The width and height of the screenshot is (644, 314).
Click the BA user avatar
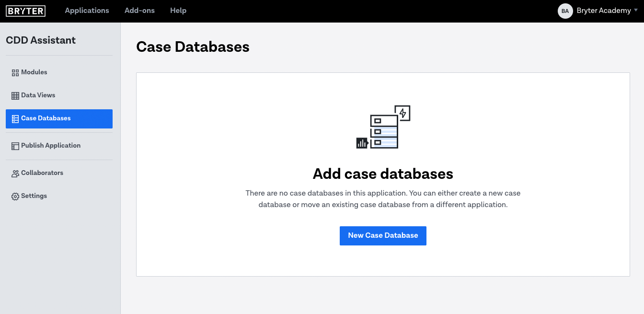pyautogui.click(x=565, y=11)
